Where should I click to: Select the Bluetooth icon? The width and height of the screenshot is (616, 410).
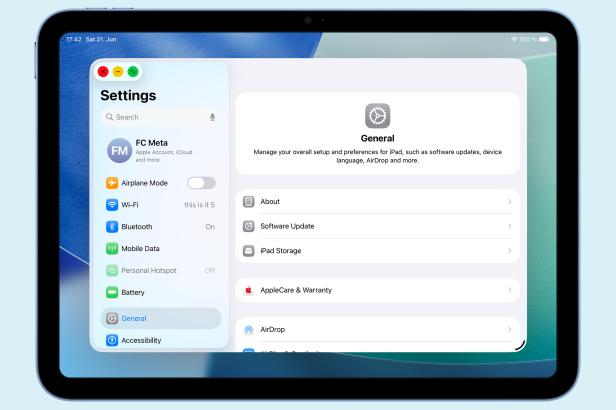click(x=112, y=227)
